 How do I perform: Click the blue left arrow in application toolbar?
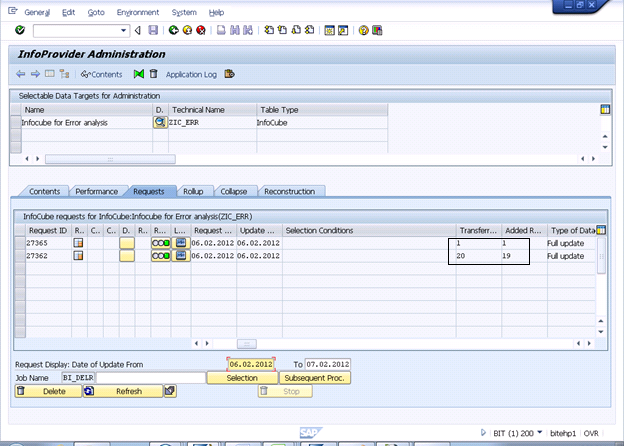[21, 74]
